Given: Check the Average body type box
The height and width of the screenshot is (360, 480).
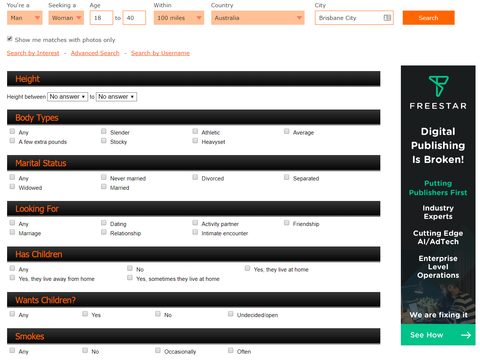Looking at the screenshot, I should tap(286, 131).
